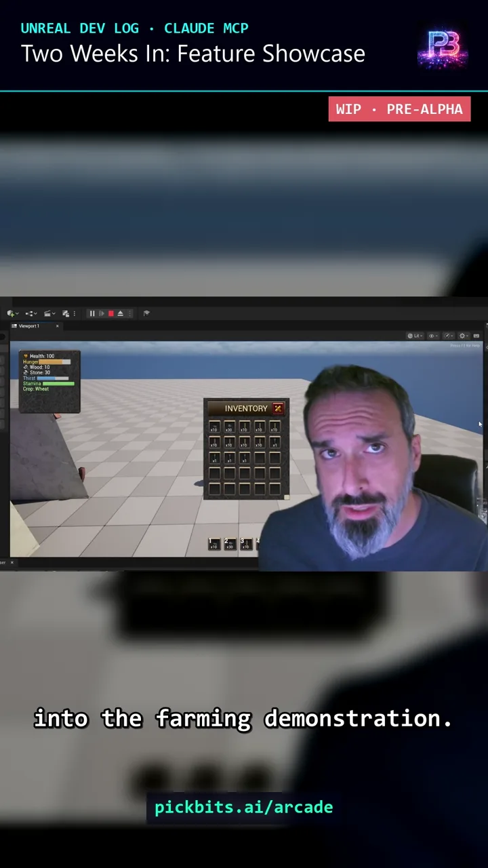Click the PB logo in the header
This screenshot has height=868, width=488.
[443, 47]
